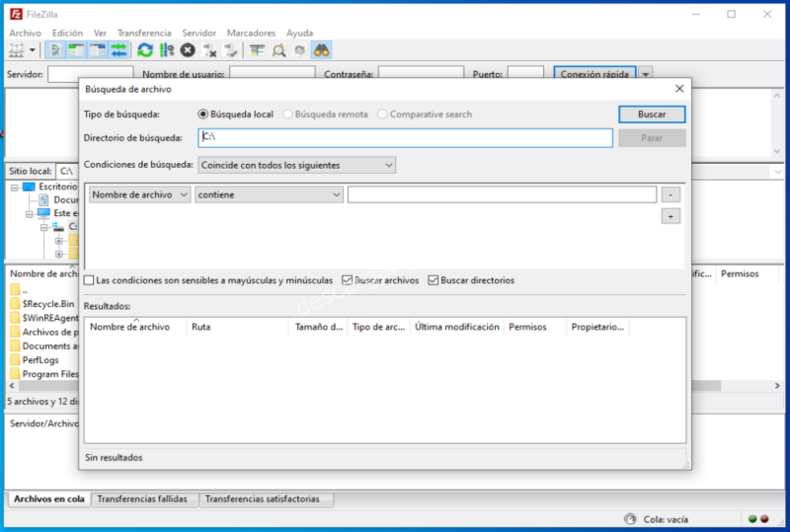Toggle synchronized browsing icon
Image resolution: width=790 pixels, height=532 pixels.
coord(300,50)
